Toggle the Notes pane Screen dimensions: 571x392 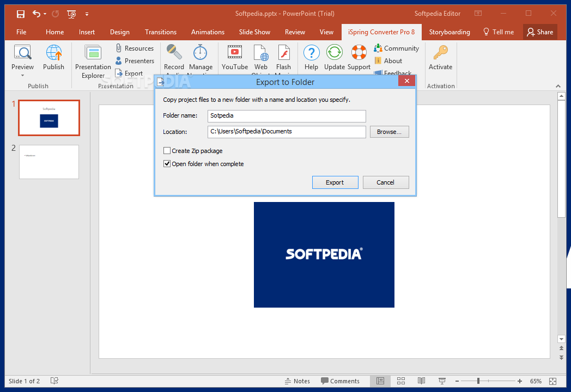click(x=297, y=381)
